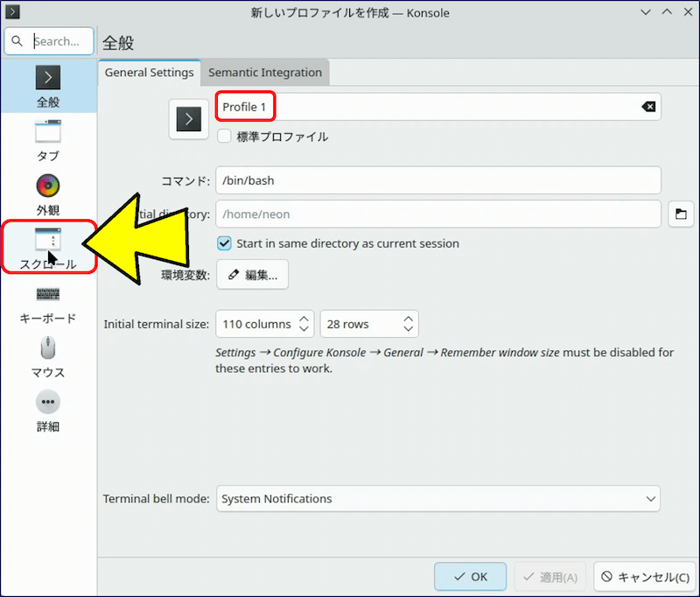This screenshot has width=700, height=597.
Task: Open the スクロール (Scrolling) settings page
Action: click(x=48, y=246)
